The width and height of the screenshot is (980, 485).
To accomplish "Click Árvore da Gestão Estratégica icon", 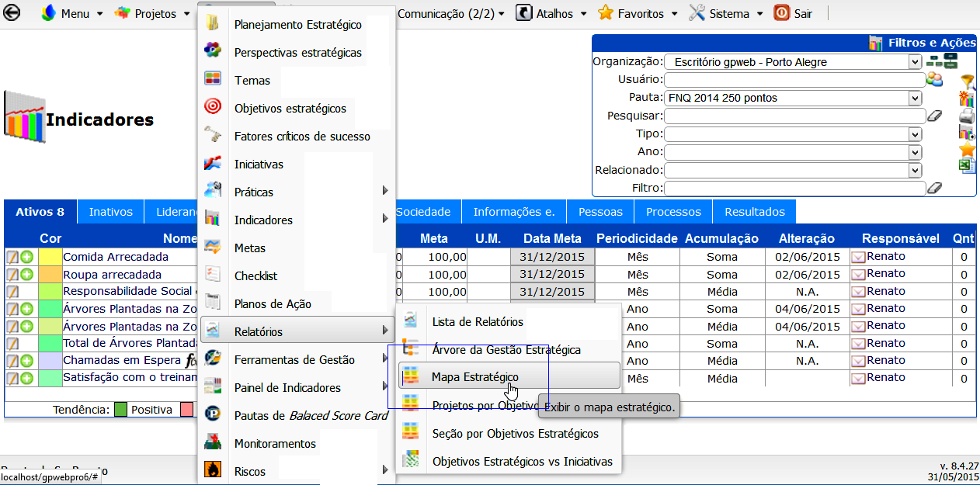I will pyautogui.click(x=412, y=349).
